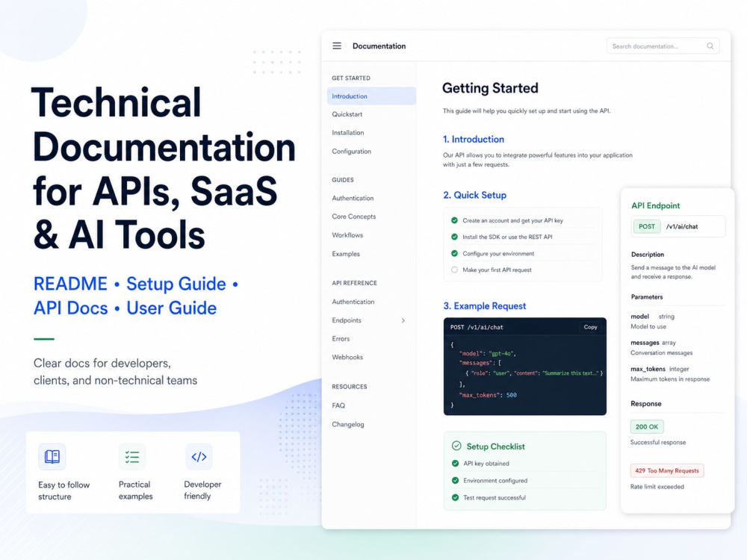Jump to '2. Quick Setup' heading
The image size is (747, 560).
click(474, 195)
